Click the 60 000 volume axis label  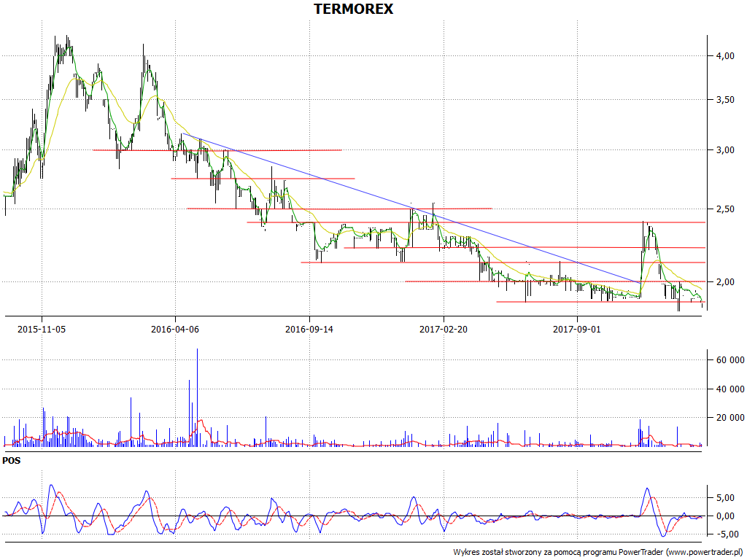[x=730, y=360]
